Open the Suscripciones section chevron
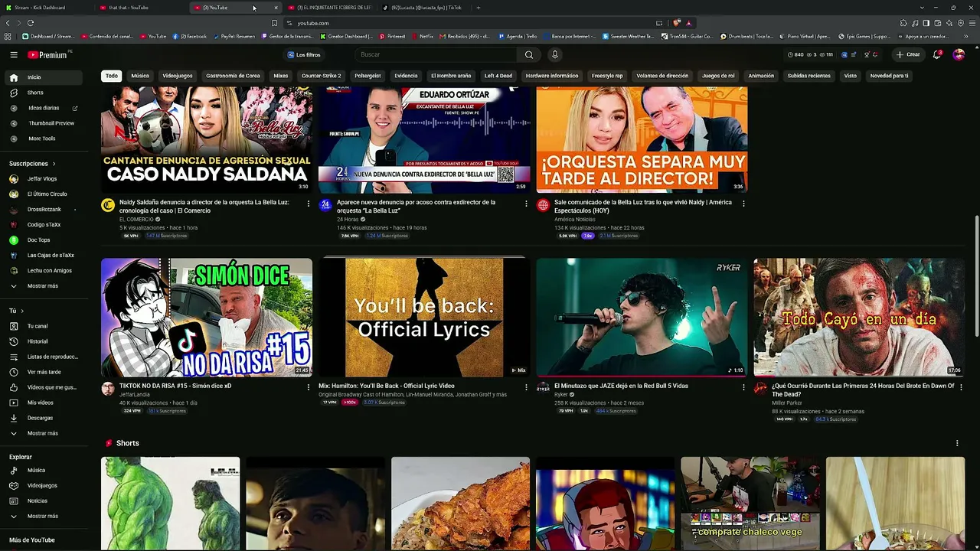Screen dimensions: 980x551 tap(54, 164)
